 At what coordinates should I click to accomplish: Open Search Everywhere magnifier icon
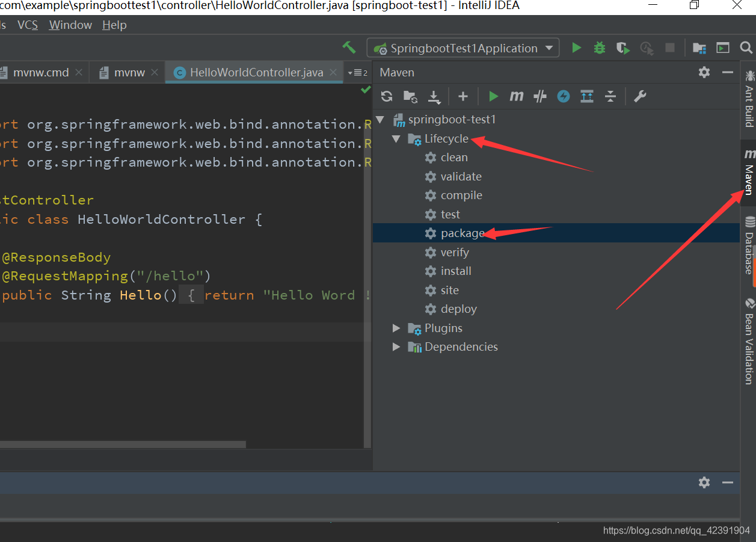click(746, 48)
